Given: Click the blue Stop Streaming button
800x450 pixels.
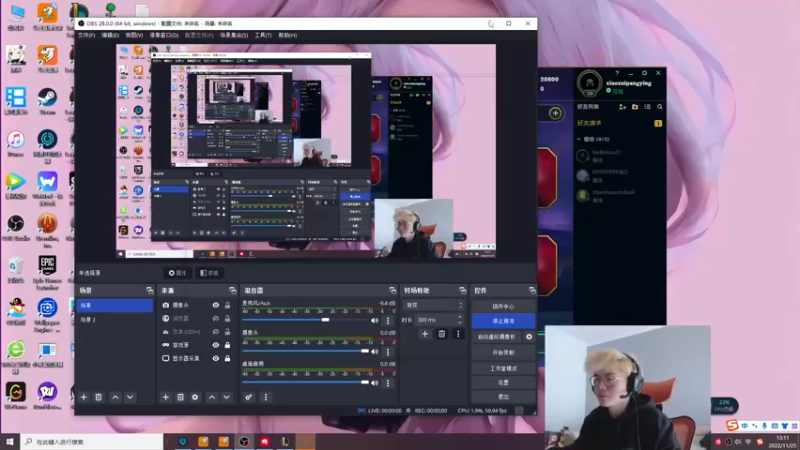Looking at the screenshot, I should pyautogui.click(x=503, y=321).
